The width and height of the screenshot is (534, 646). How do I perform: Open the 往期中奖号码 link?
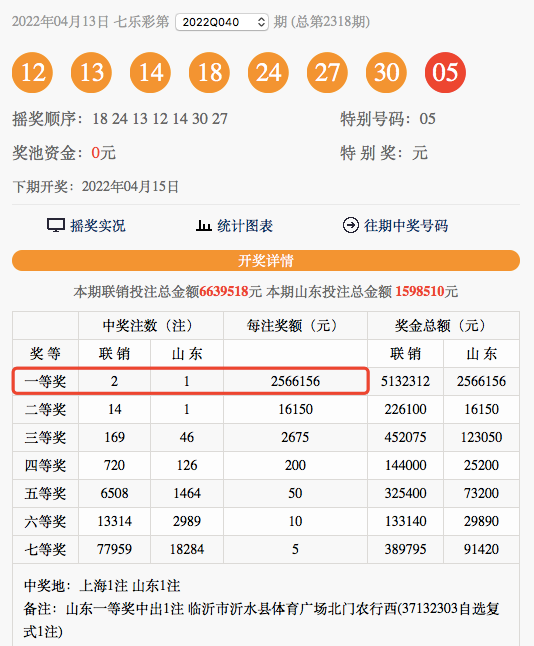(406, 225)
